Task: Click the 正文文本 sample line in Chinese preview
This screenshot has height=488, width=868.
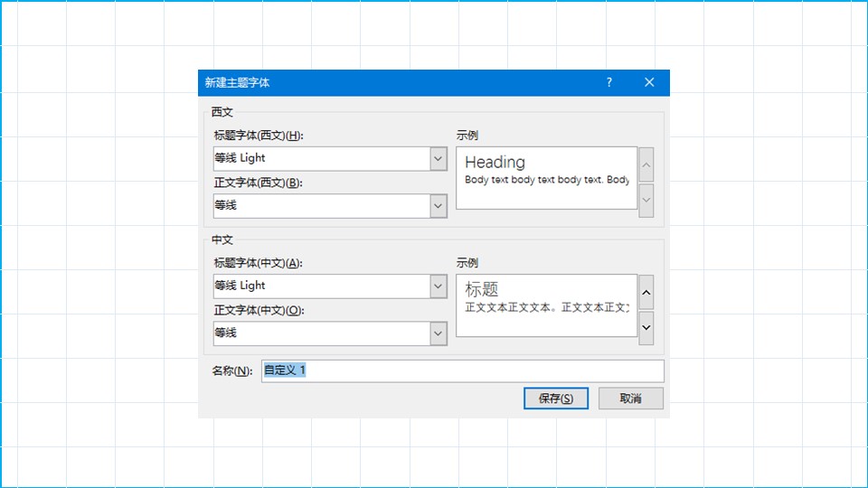Action: pos(547,307)
